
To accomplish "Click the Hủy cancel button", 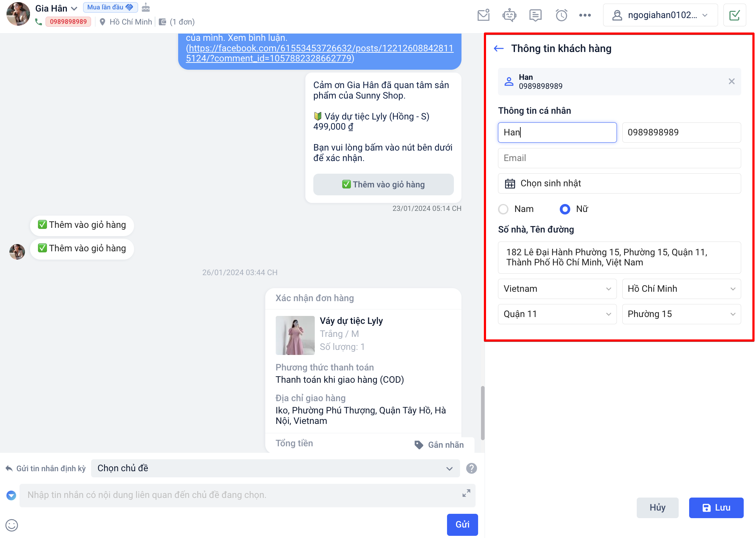I will [x=657, y=508].
